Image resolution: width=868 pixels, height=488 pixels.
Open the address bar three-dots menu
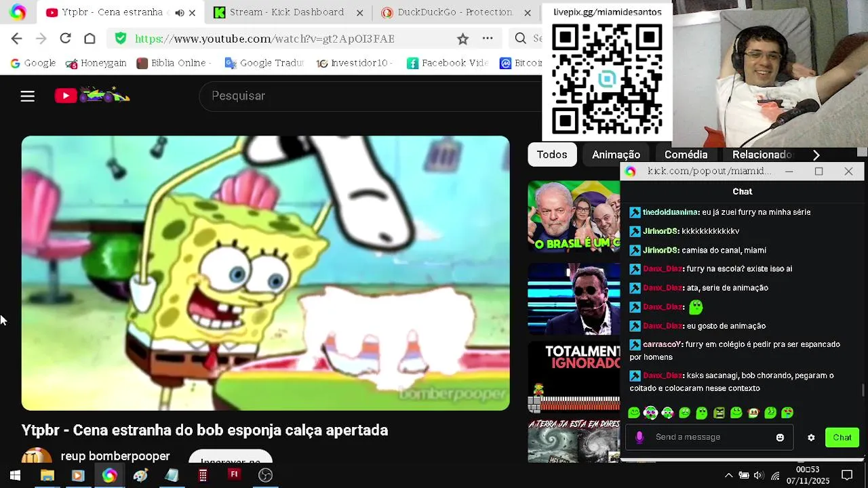(x=488, y=39)
